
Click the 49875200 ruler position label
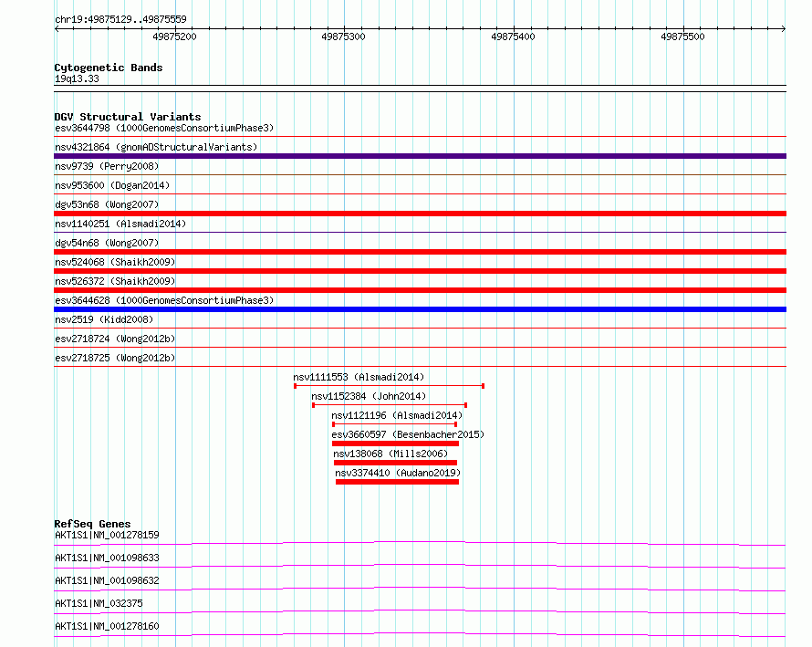coord(174,37)
